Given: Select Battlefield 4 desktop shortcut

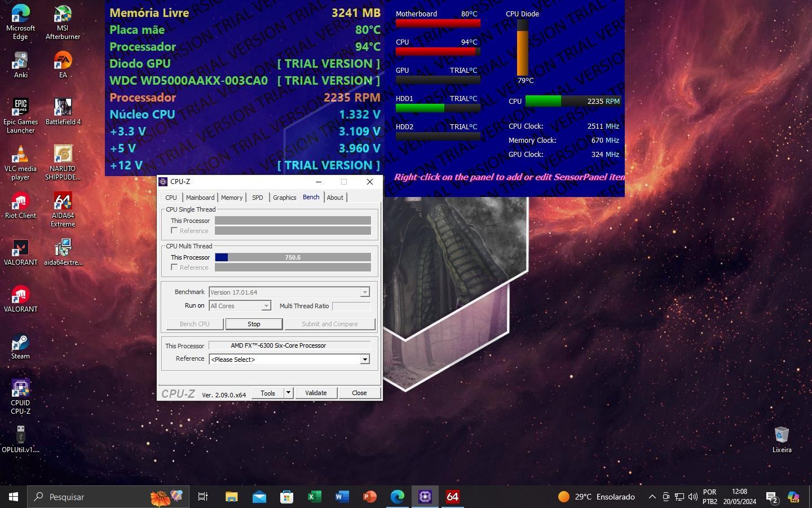Looking at the screenshot, I should click(63, 112).
